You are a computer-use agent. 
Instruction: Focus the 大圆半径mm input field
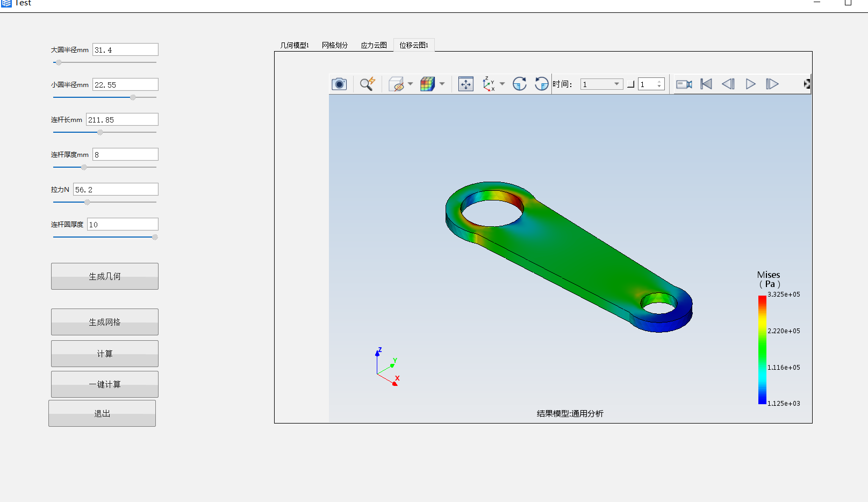pos(125,49)
